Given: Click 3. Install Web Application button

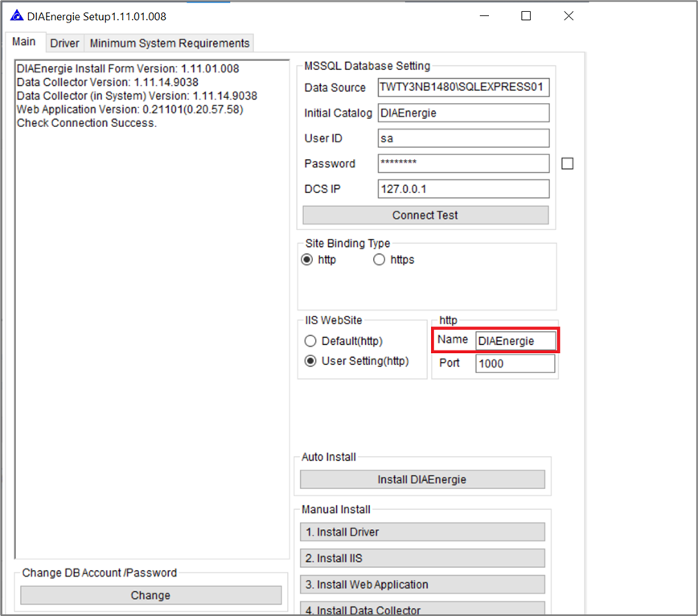Looking at the screenshot, I should pos(422,585).
